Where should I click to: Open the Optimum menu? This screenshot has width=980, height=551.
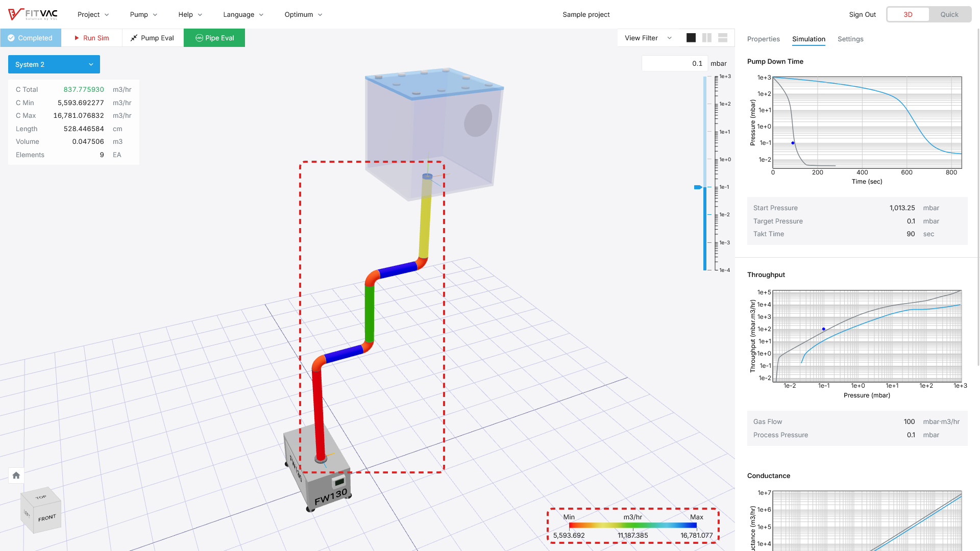pos(303,14)
